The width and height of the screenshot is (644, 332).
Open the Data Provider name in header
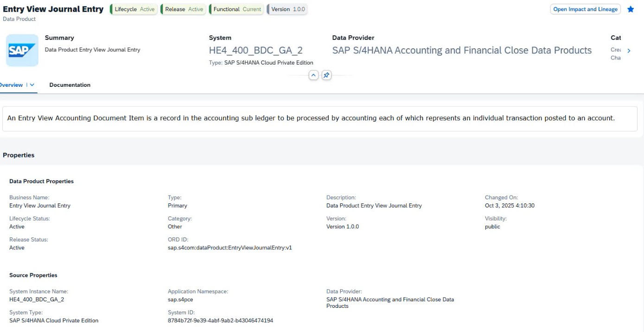(x=462, y=51)
